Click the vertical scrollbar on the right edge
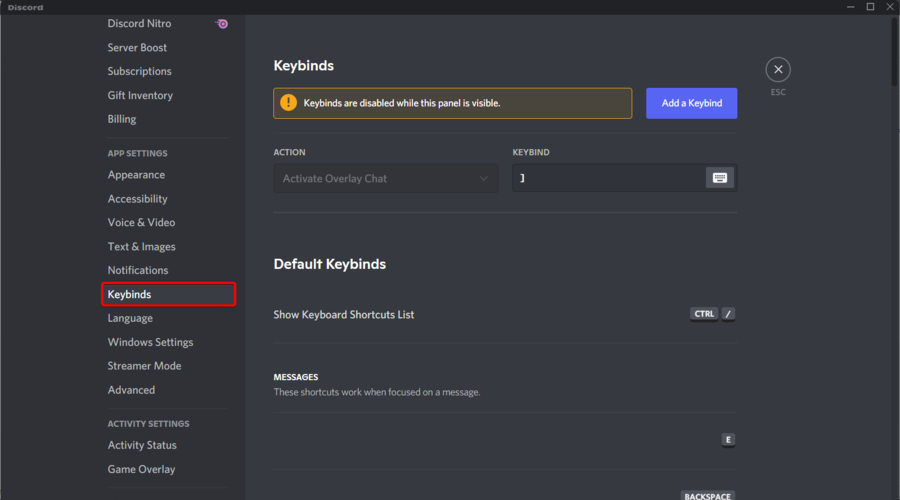Image resolution: width=900 pixels, height=500 pixels. click(x=895, y=52)
